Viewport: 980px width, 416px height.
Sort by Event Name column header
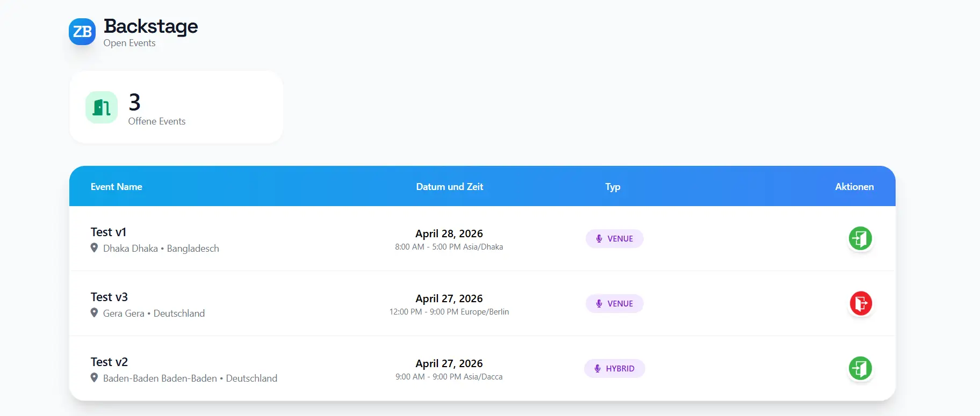pos(116,187)
